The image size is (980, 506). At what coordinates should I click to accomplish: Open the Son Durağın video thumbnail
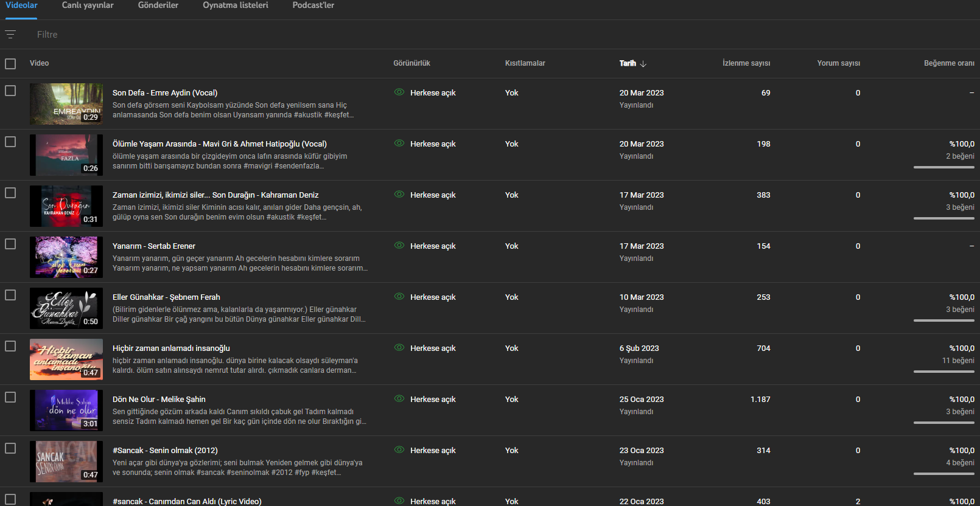(x=66, y=206)
